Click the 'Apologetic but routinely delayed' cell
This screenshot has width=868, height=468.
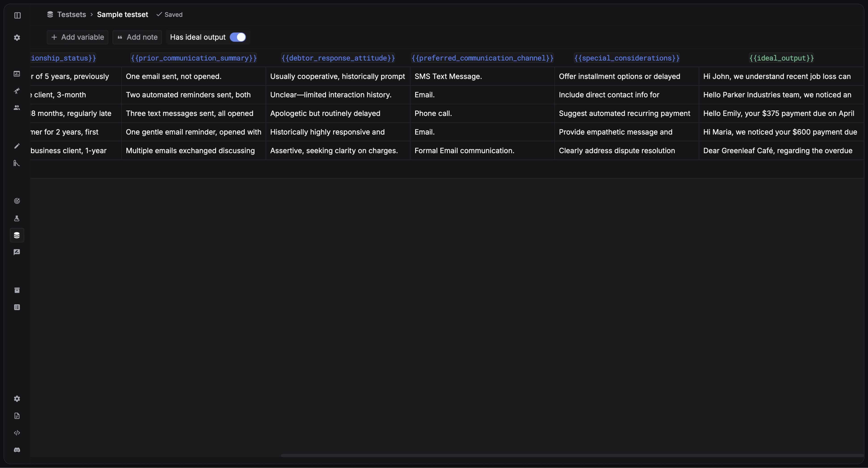338,113
